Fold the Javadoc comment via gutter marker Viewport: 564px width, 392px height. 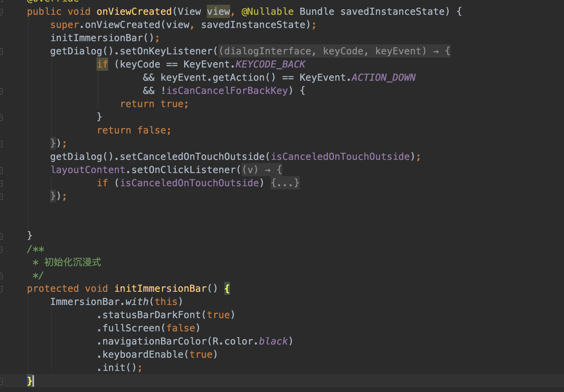tap(1, 249)
